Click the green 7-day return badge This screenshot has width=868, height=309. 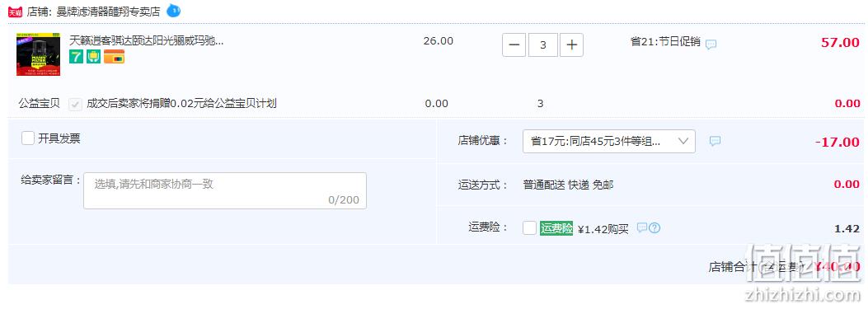76,57
